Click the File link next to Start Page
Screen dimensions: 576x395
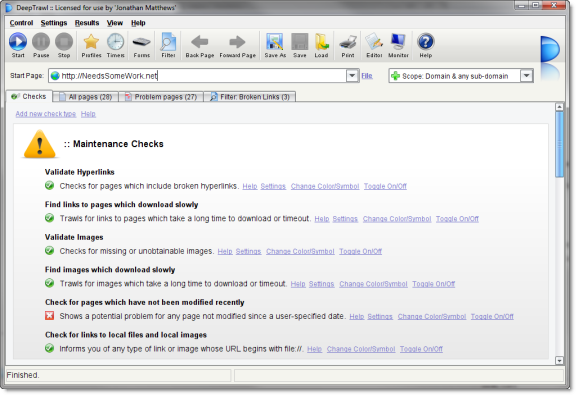[x=367, y=76]
